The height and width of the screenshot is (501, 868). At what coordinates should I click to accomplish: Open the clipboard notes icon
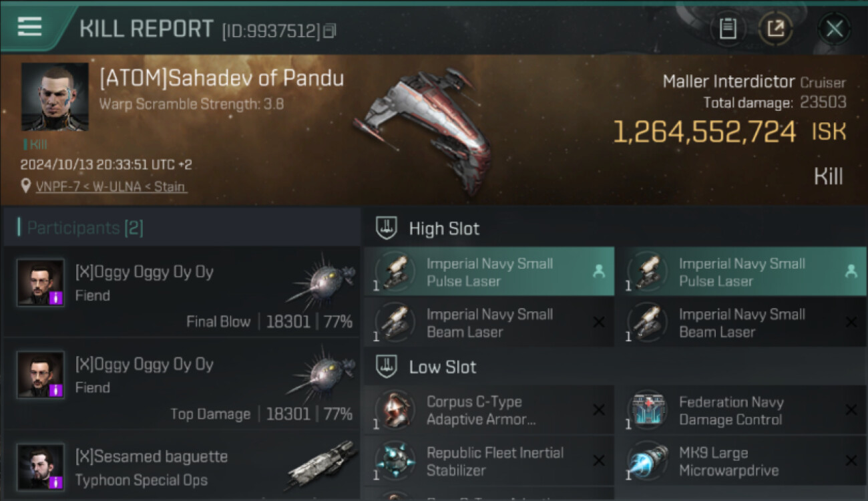pos(728,29)
